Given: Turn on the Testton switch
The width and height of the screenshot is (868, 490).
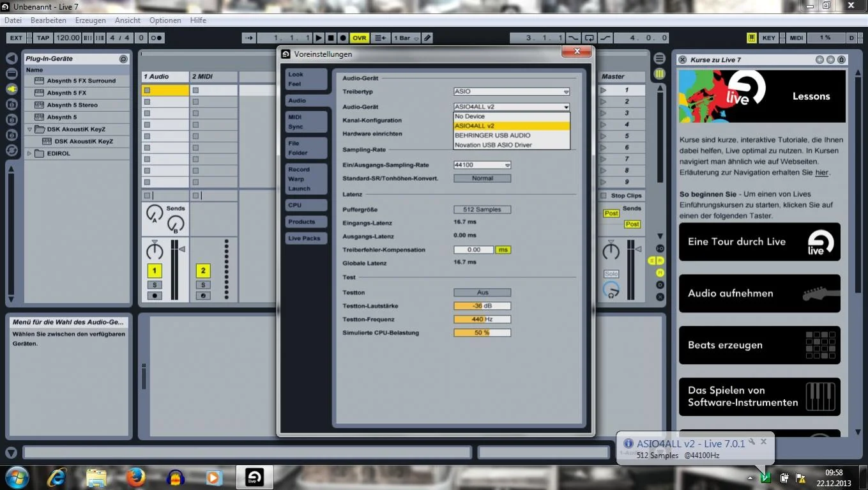Looking at the screenshot, I should (482, 293).
